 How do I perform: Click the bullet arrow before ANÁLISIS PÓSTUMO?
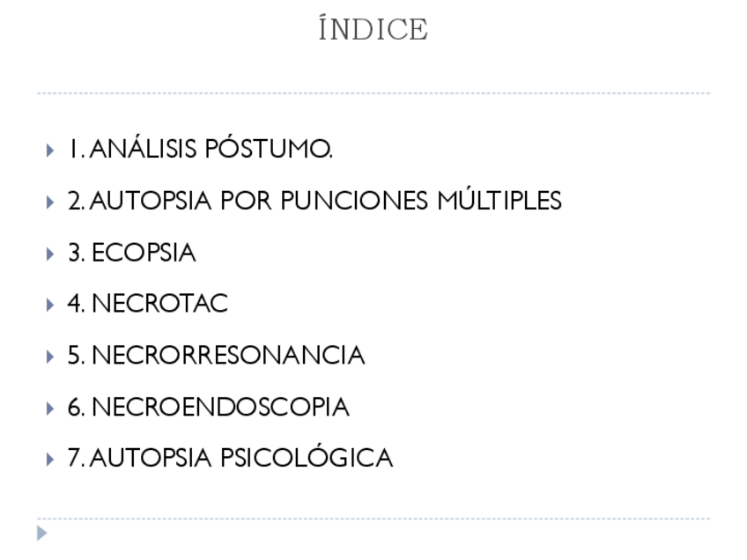coord(49,151)
